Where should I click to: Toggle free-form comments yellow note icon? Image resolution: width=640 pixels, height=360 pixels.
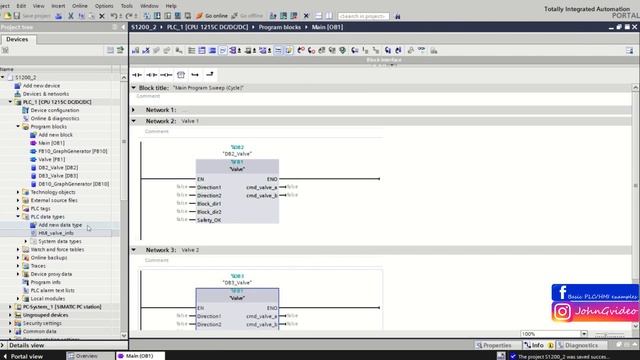[x=289, y=50]
